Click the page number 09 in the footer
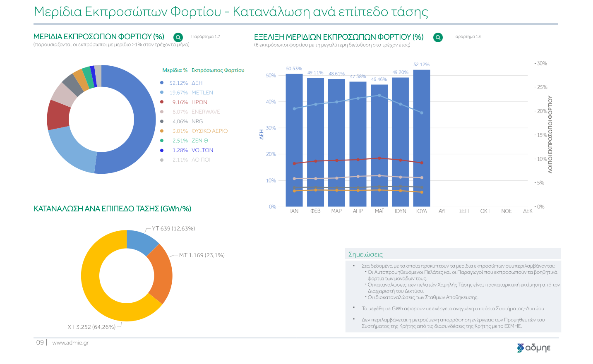 point(40,342)
